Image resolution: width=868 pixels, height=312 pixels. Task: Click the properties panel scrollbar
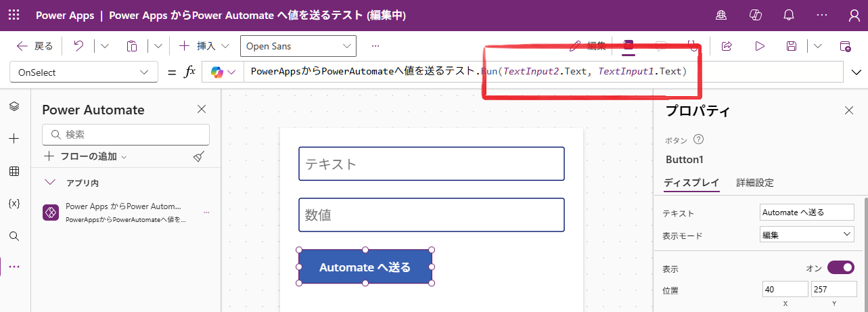coord(865,254)
